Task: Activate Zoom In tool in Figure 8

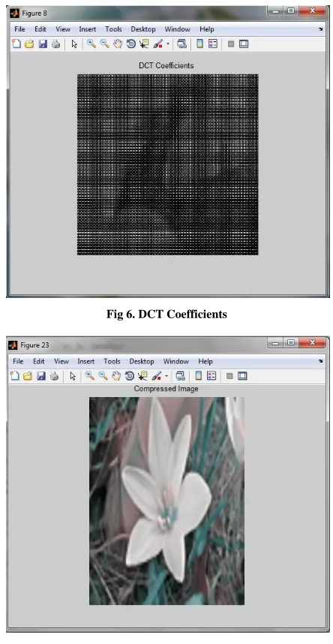Action: (91, 44)
